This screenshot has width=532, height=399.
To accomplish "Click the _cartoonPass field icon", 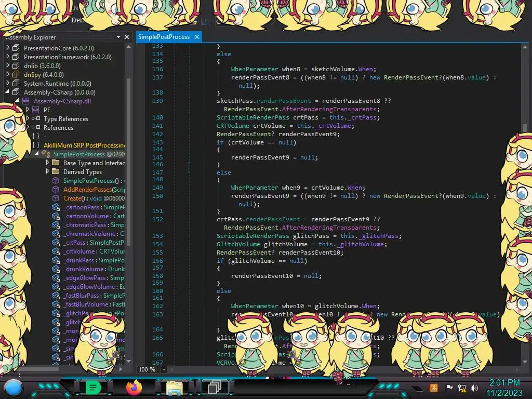I will [56, 207].
